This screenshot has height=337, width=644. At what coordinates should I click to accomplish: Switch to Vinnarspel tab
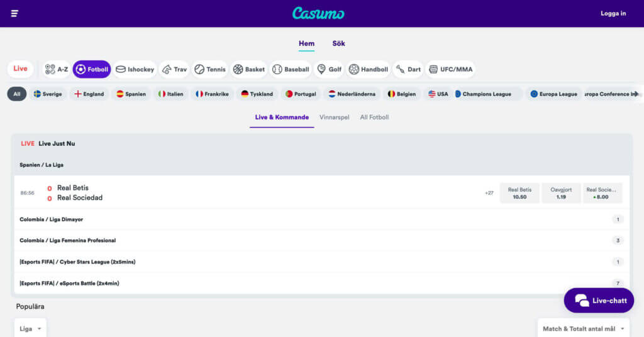click(335, 118)
